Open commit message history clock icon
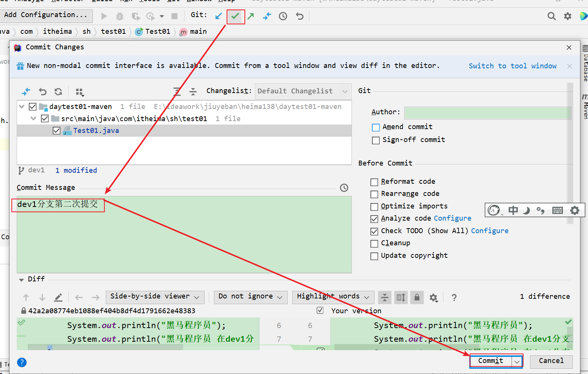 pyautogui.click(x=344, y=188)
